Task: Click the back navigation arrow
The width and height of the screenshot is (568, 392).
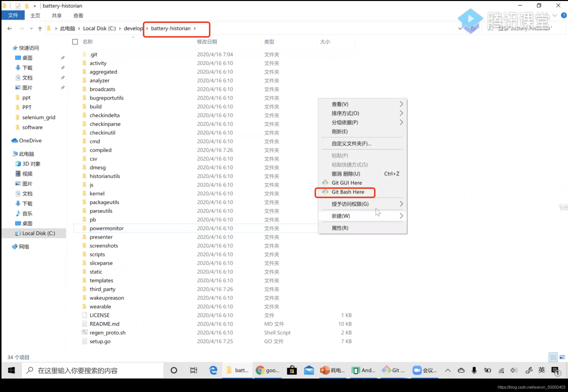Action: pos(10,29)
